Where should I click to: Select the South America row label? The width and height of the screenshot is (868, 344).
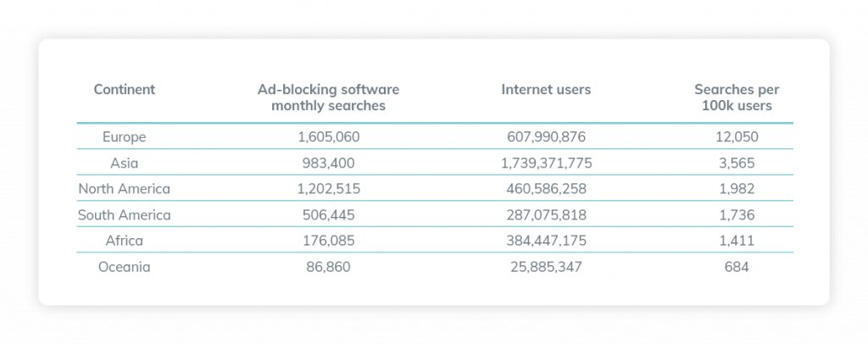124,215
